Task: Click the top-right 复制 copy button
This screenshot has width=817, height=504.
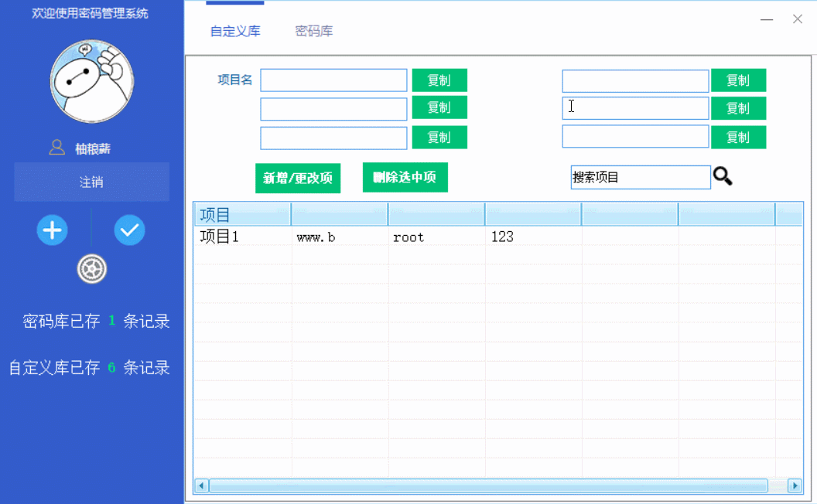Action: click(739, 80)
